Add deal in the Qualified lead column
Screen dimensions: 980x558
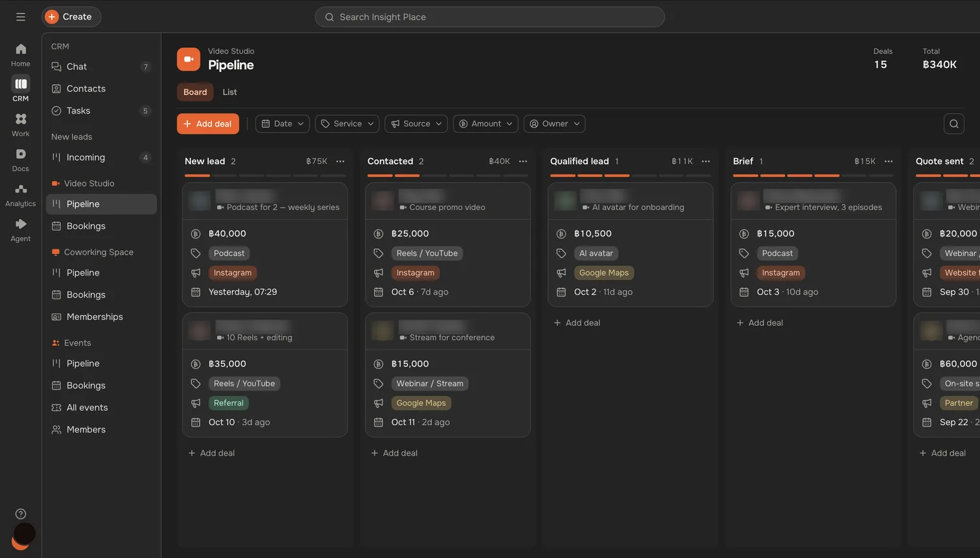pos(577,323)
